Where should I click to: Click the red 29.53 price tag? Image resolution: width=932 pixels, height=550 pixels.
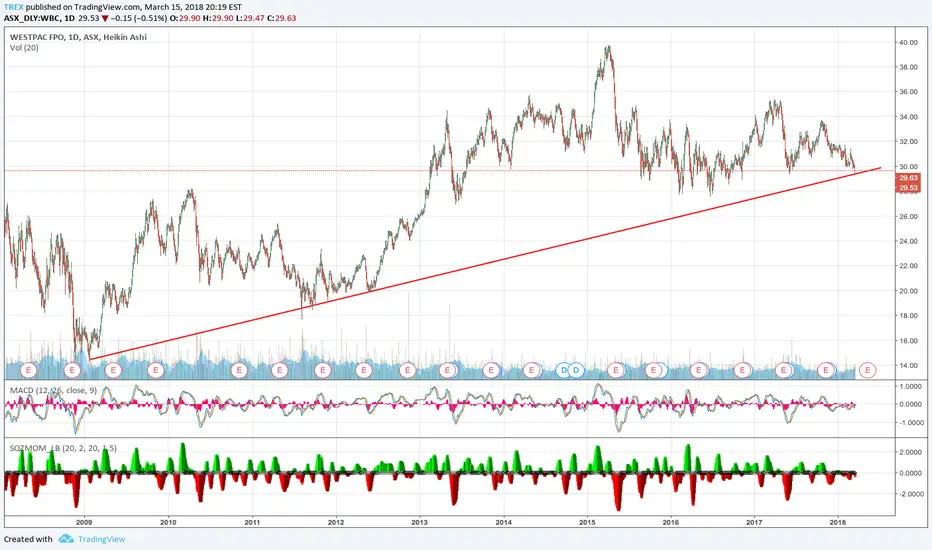pyautogui.click(x=908, y=188)
